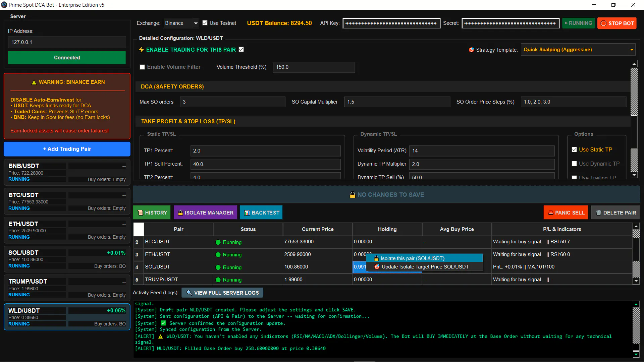Click the Add Trading Pair button
644x362 pixels.
point(67,149)
